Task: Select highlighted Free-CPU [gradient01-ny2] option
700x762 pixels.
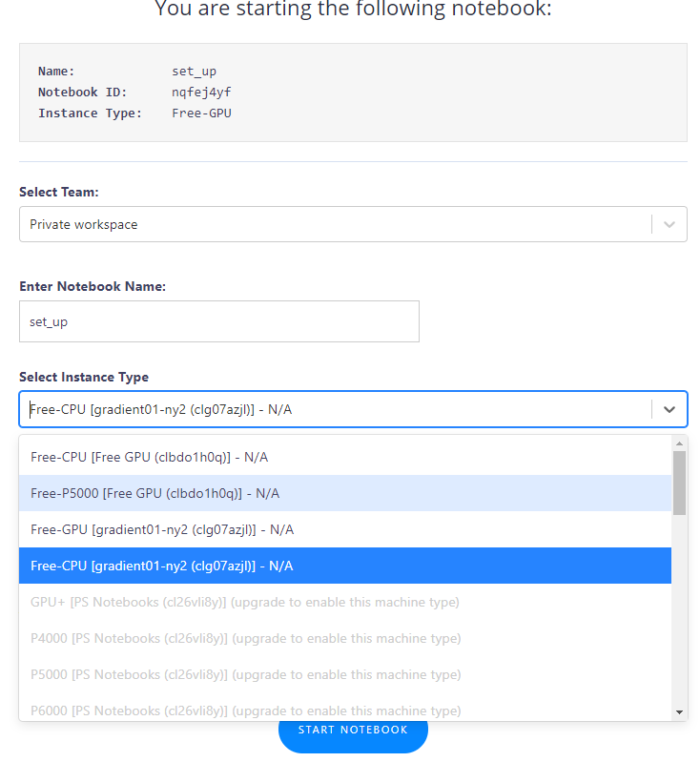Action: click(x=345, y=566)
